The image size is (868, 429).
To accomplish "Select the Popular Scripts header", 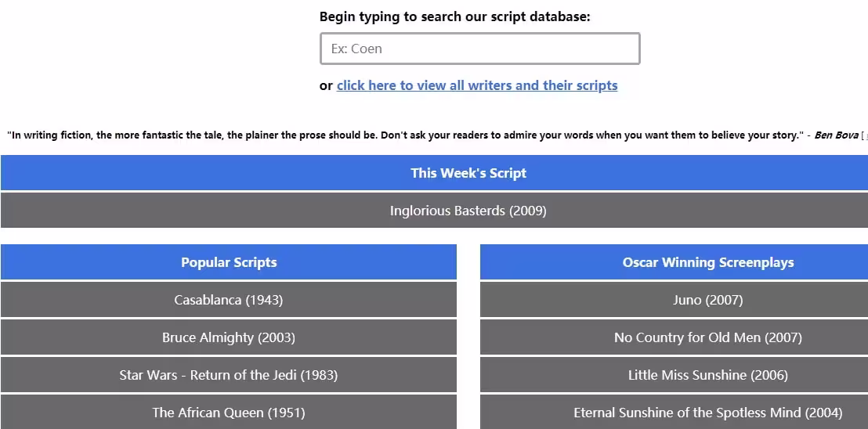I will pyautogui.click(x=229, y=262).
